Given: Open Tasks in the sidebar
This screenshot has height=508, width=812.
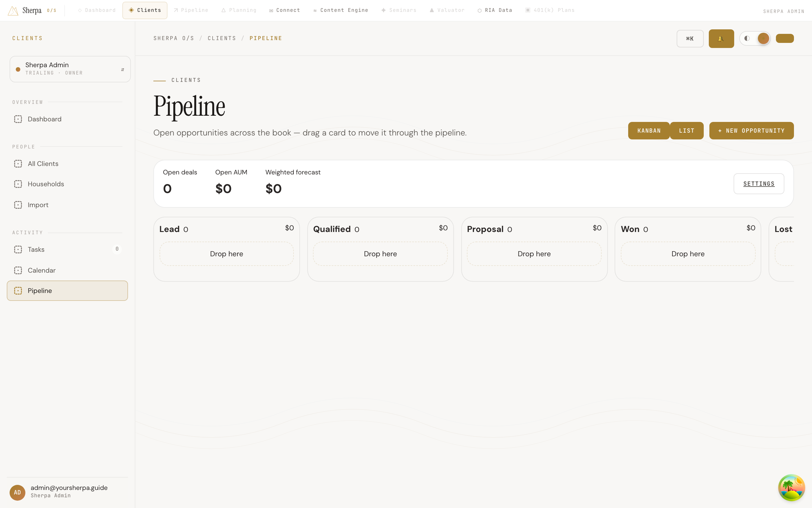Looking at the screenshot, I should 67,249.
